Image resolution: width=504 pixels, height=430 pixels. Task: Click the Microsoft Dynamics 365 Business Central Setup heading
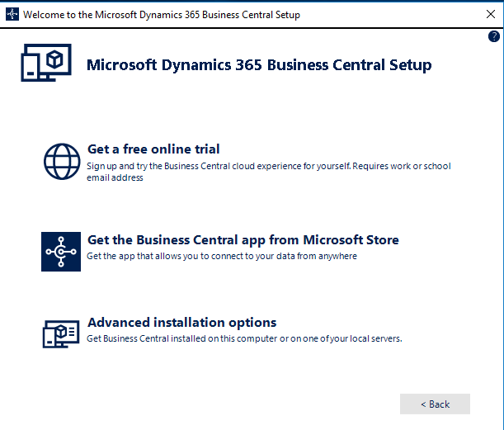(x=259, y=65)
